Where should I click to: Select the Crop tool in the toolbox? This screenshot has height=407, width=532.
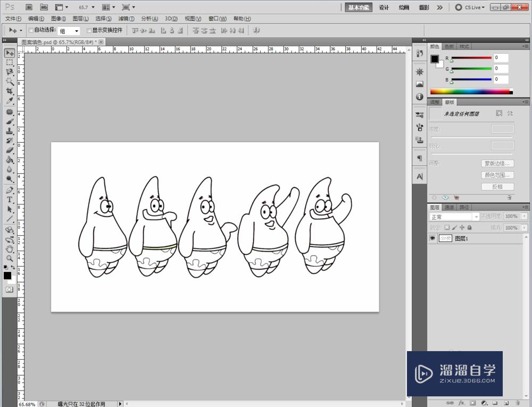10,92
